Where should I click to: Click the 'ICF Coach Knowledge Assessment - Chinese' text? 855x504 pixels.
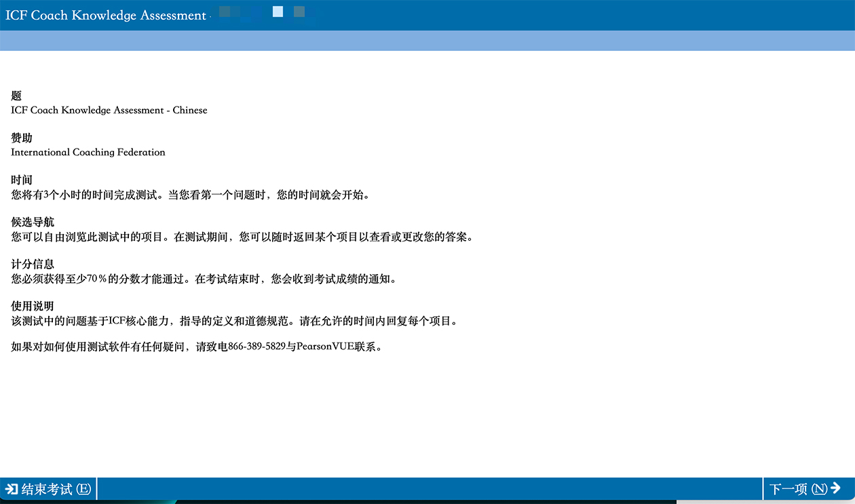(x=109, y=110)
